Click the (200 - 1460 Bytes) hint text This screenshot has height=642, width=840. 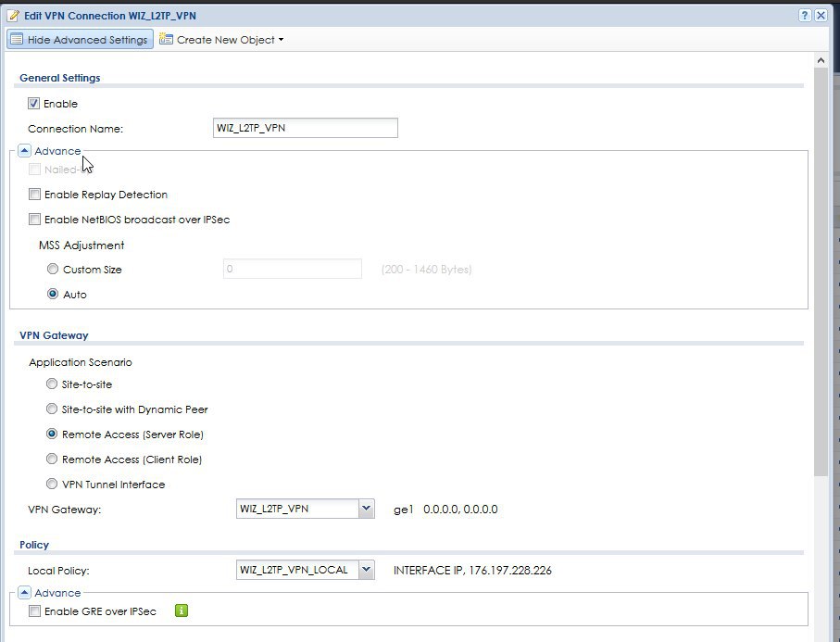[426, 269]
